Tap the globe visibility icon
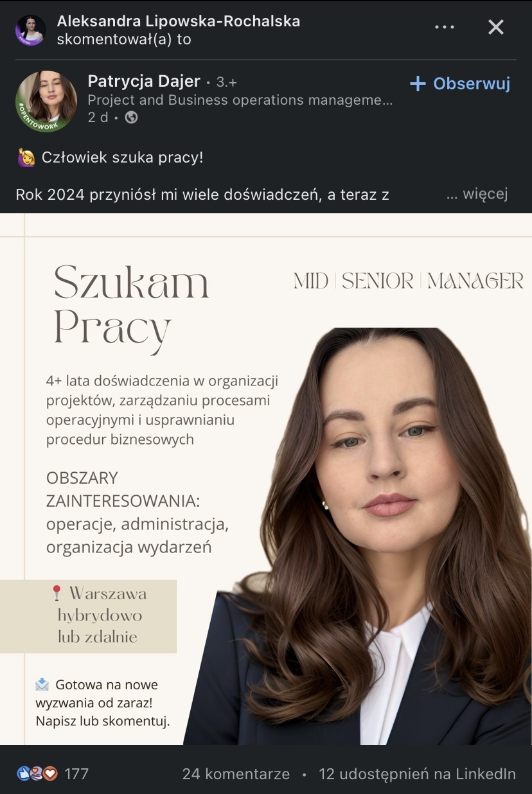 click(x=131, y=118)
